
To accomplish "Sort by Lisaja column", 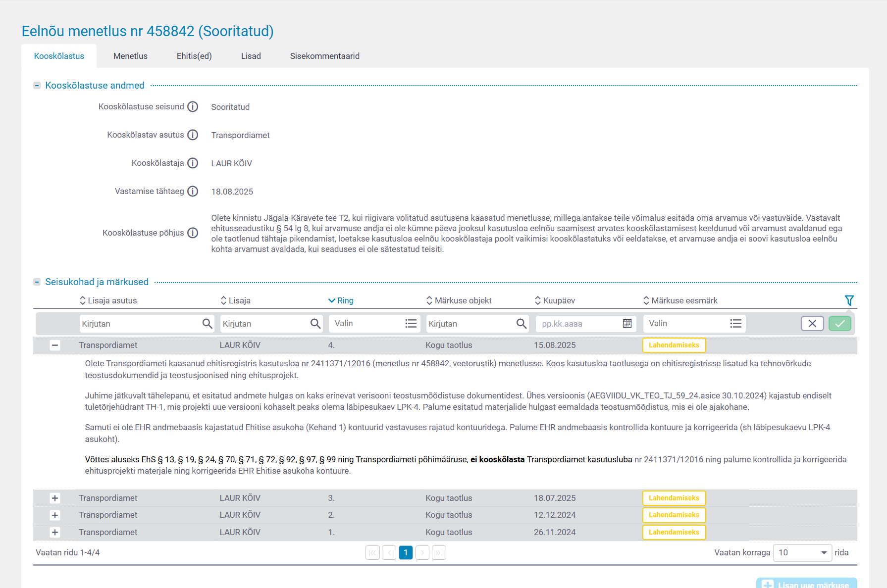I will click(235, 300).
